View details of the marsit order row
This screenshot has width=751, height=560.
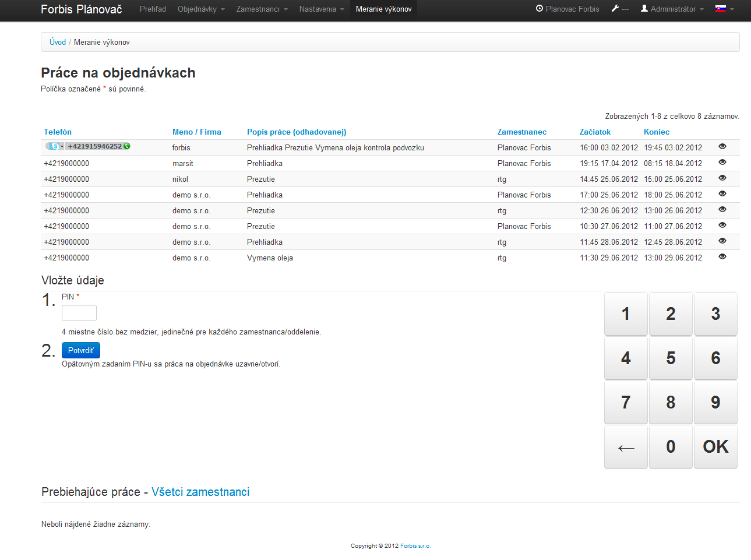(722, 162)
